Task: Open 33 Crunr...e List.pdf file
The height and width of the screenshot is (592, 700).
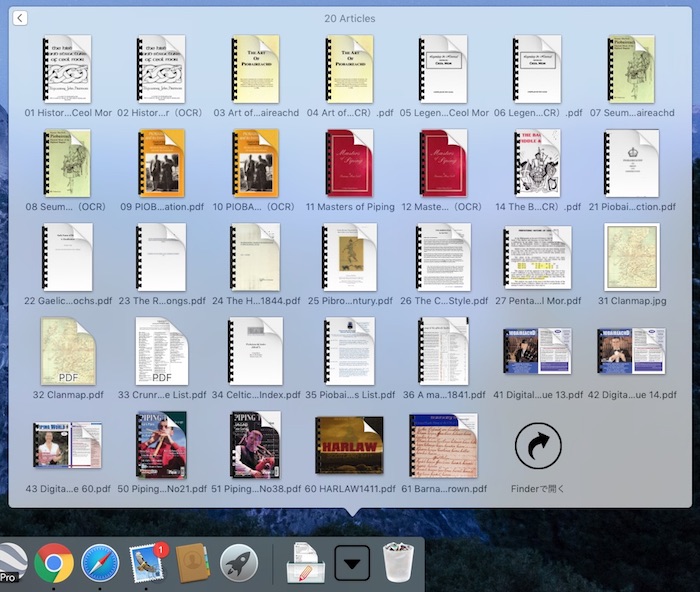Action: (x=162, y=351)
